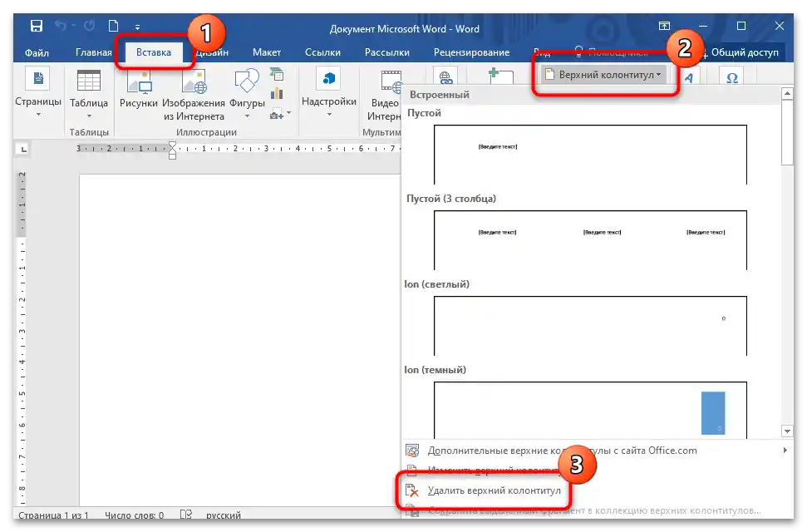Select Удалить верхний колонтитул menu item

[494, 490]
